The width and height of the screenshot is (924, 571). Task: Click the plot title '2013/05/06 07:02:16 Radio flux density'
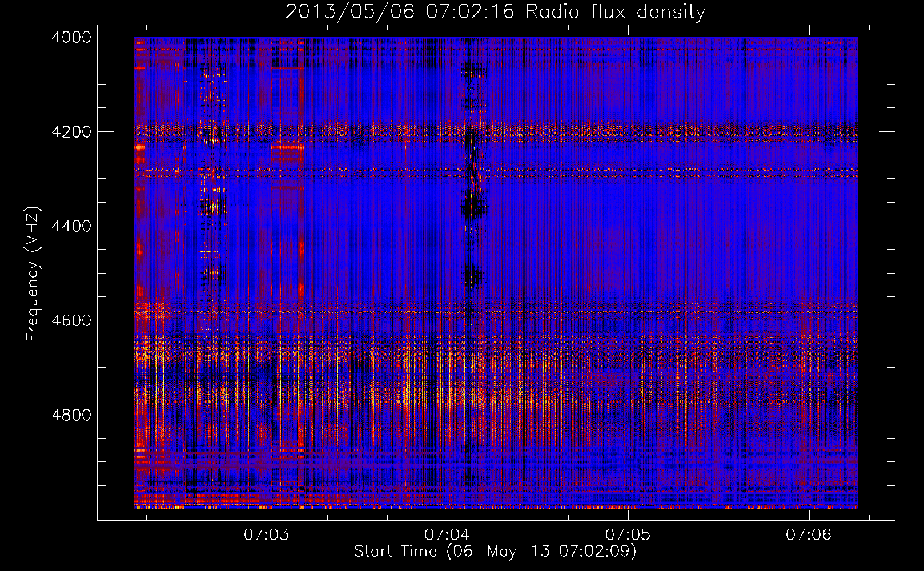[x=495, y=11]
